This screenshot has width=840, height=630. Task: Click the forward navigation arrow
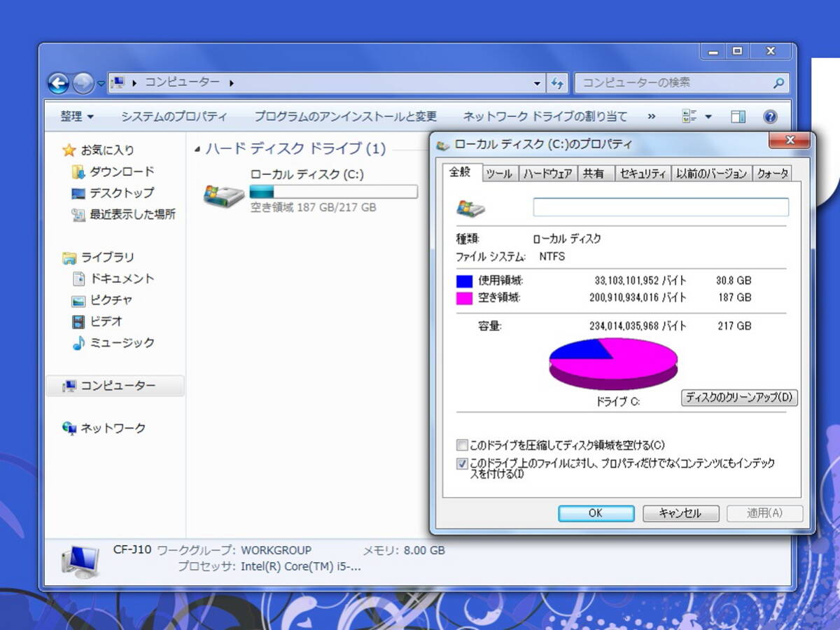click(x=83, y=83)
